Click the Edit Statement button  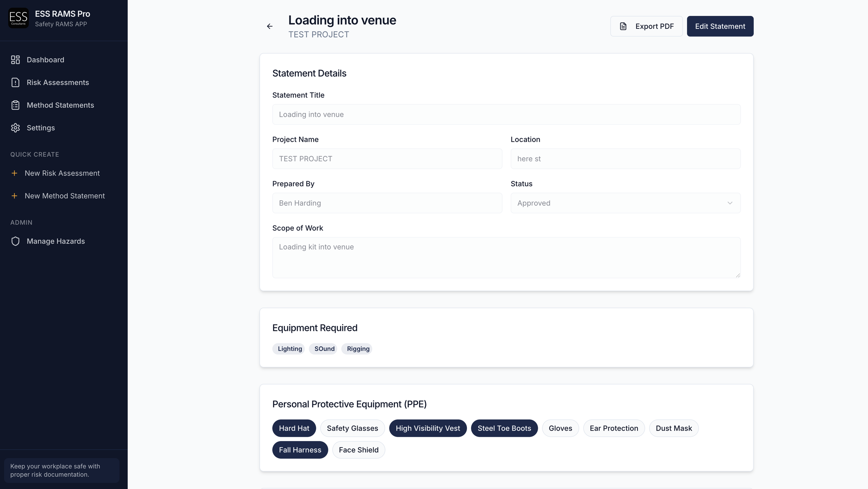click(720, 26)
